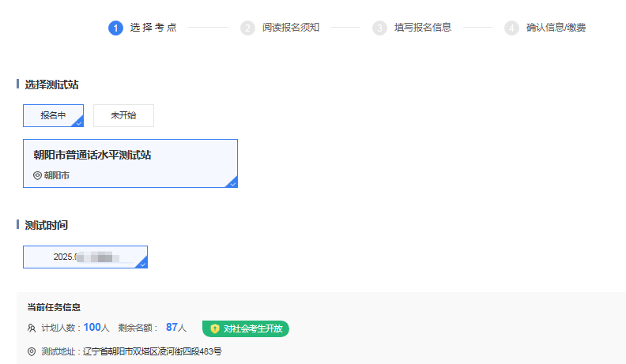
Task: Click the shield icon in green badge
Action: click(214, 328)
